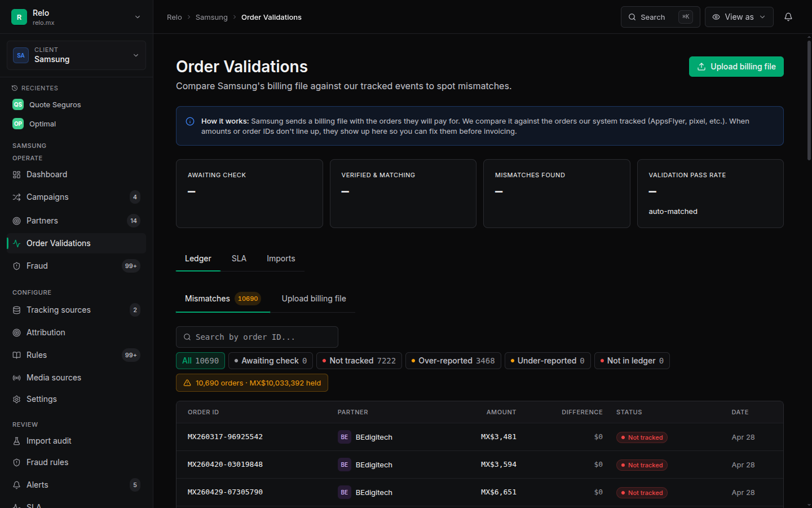This screenshot has height=508, width=812.
Task: Click the Partners target icon
Action: tap(16, 221)
